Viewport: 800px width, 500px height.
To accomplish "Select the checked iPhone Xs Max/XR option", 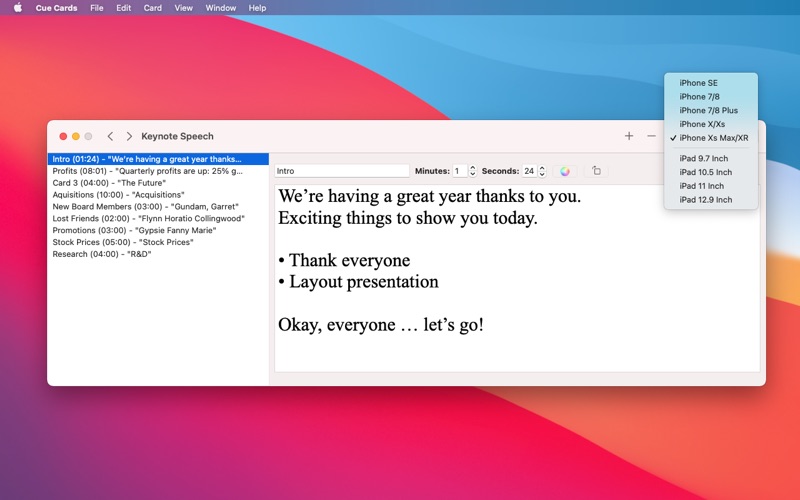I will tap(711, 138).
